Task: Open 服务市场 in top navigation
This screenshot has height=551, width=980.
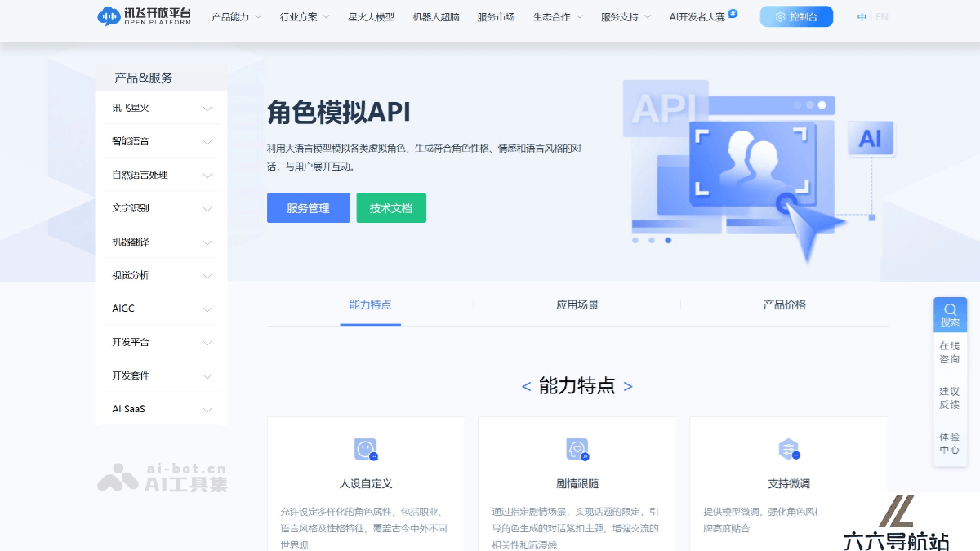Action: (496, 16)
